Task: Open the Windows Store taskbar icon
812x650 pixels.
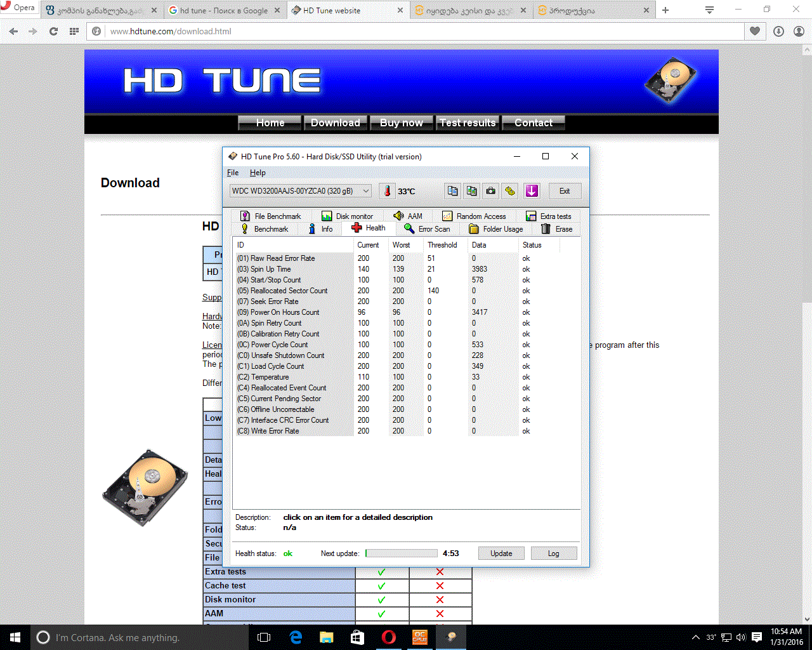Action: pyautogui.click(x=358, y=637)
